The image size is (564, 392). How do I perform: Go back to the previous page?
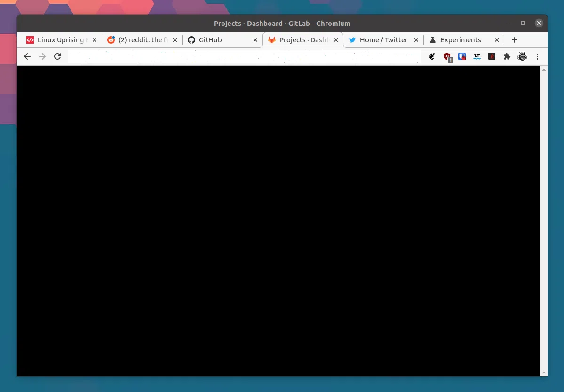[27, 56]
